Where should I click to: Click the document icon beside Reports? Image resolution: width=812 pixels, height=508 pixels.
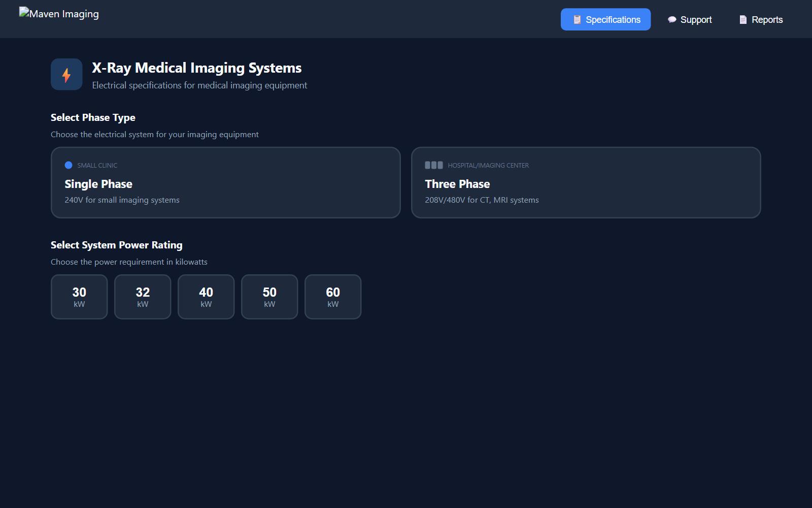tap(743, 20)
